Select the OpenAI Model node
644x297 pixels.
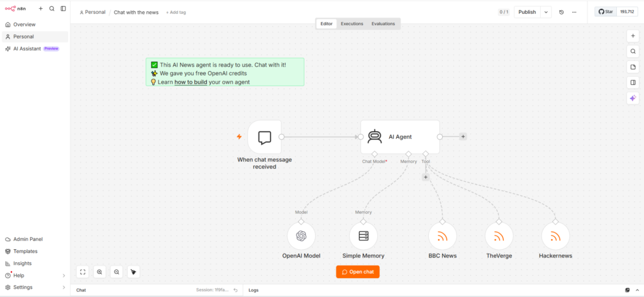tap(301, 236)
